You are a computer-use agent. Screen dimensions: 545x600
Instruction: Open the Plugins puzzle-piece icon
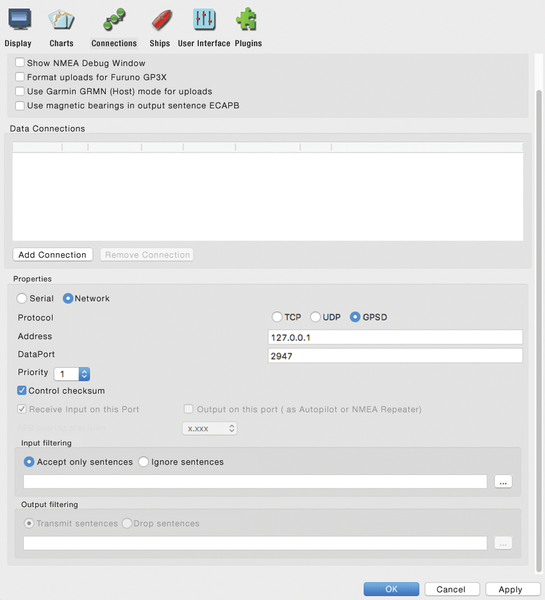[x=246, y=19]
